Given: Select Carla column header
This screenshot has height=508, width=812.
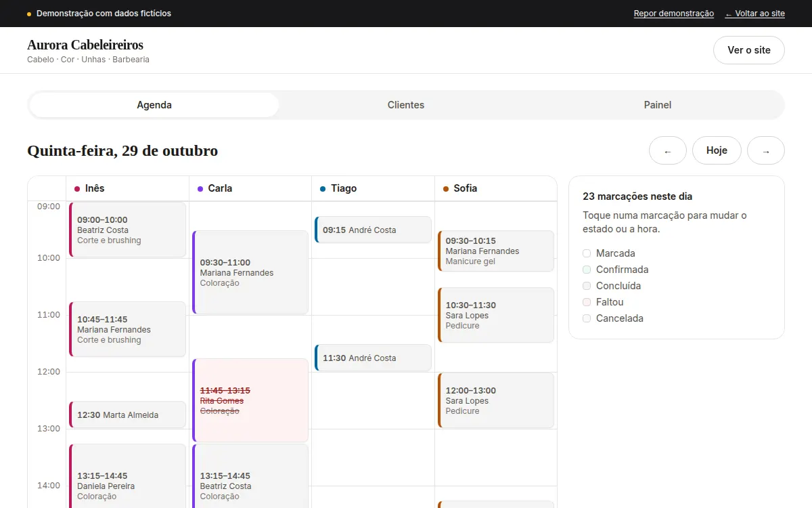Looking at the screenshot, I should coord(250,188).
